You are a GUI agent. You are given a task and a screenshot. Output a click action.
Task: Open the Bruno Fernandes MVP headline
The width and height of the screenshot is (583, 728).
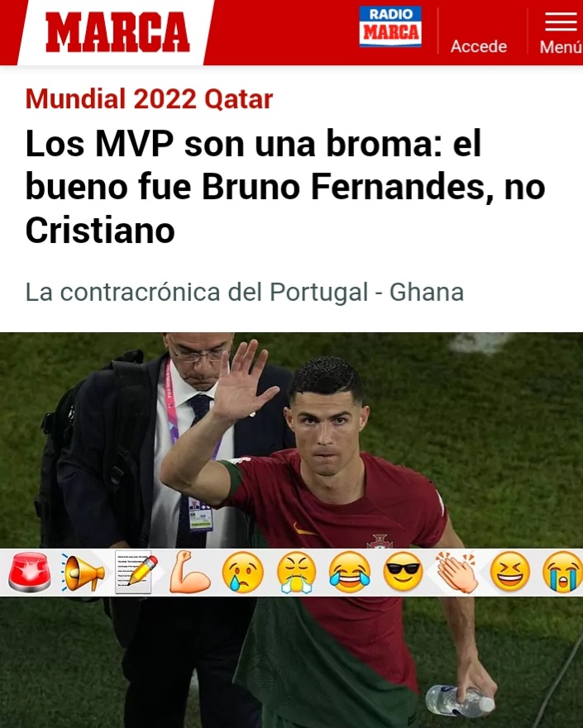[285, 187]
